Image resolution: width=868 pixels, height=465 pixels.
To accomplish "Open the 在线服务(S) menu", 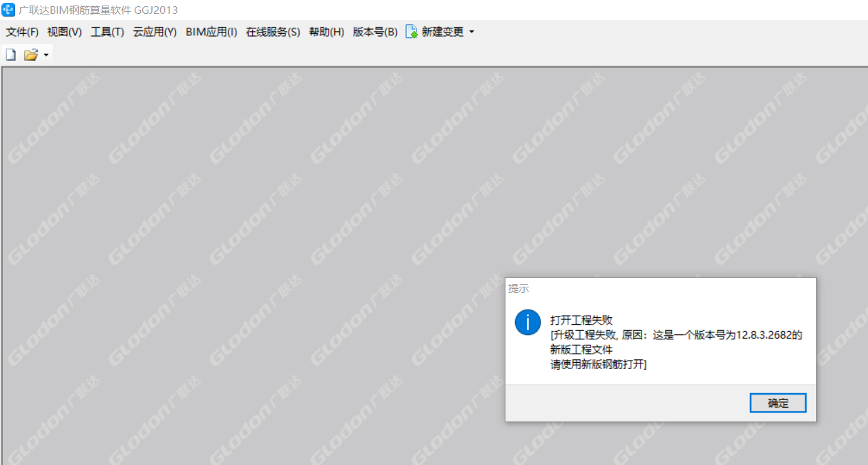I will click(273, 32).
